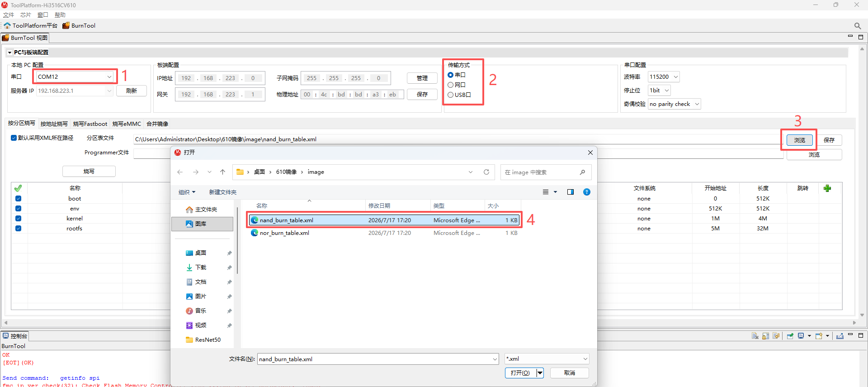
Task: Open the 芯片 menu
Action: 25,15
